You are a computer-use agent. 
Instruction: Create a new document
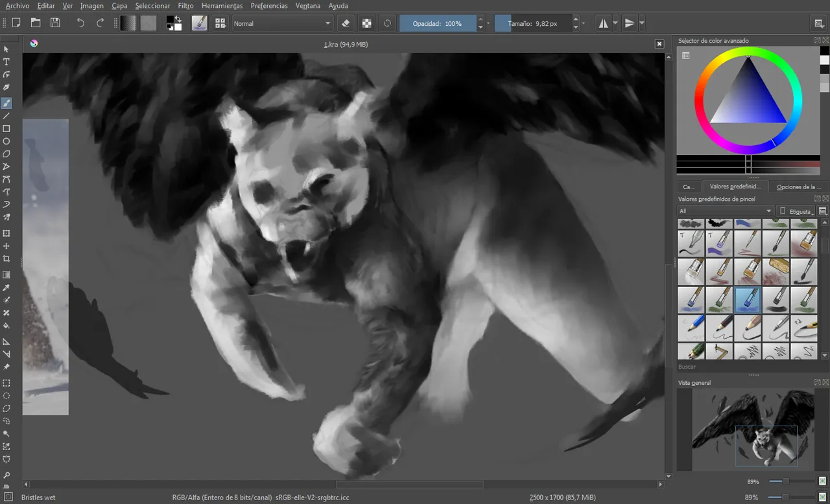click(16, 23)
